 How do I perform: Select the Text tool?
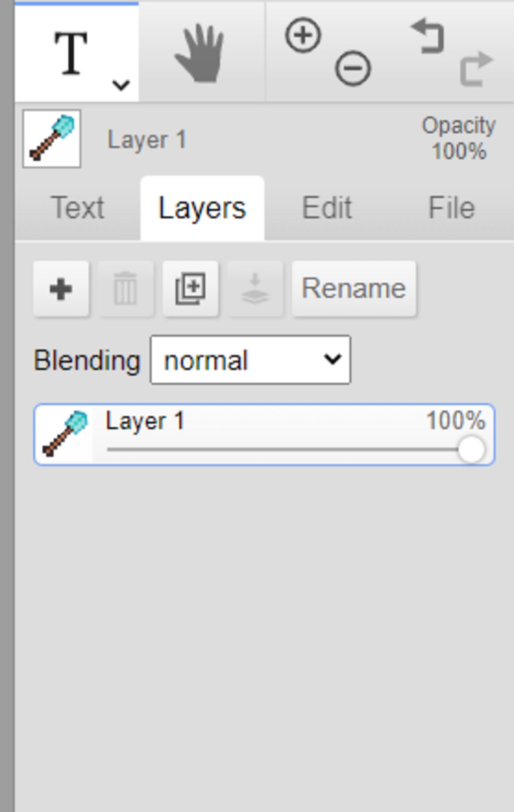tap(71, 52)
